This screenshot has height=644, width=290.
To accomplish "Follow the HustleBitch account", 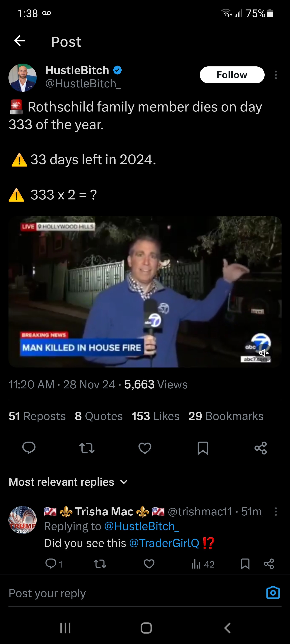I will (x=232, y=75).
